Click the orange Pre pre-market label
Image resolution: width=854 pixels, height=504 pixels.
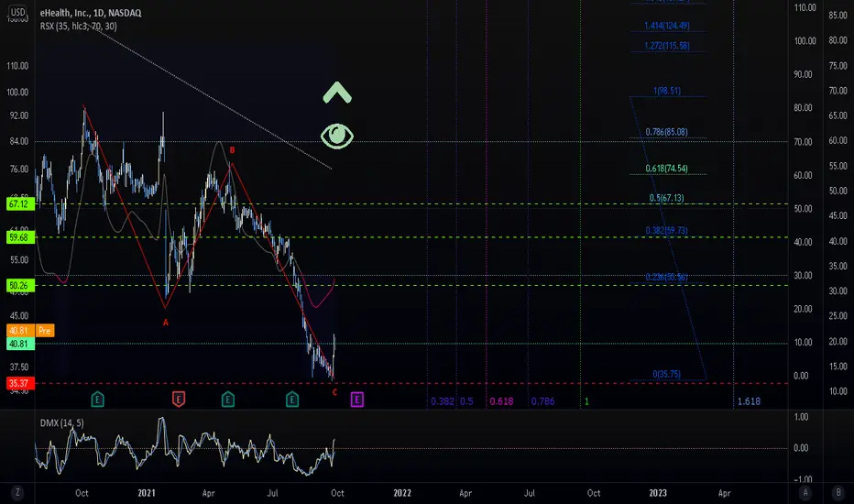click(x=45, y=330)
